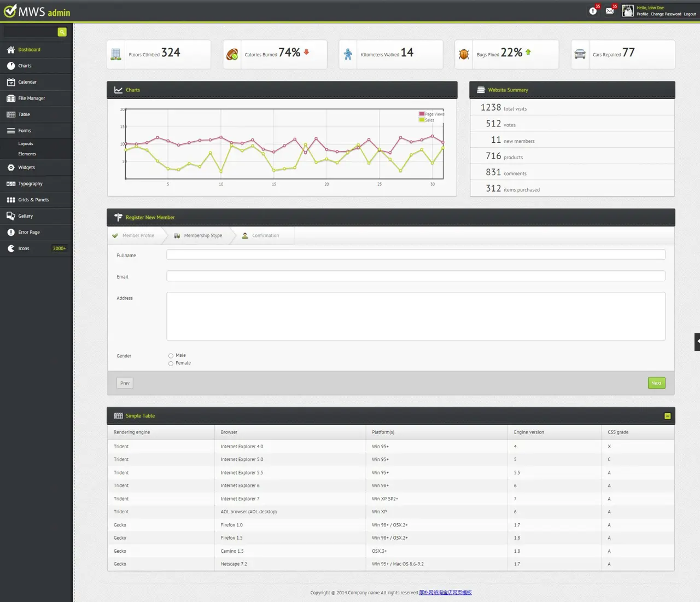Screen dimensions: 700x602
Task: Switch to the Confirmation step tab
Action: [265, 236]
